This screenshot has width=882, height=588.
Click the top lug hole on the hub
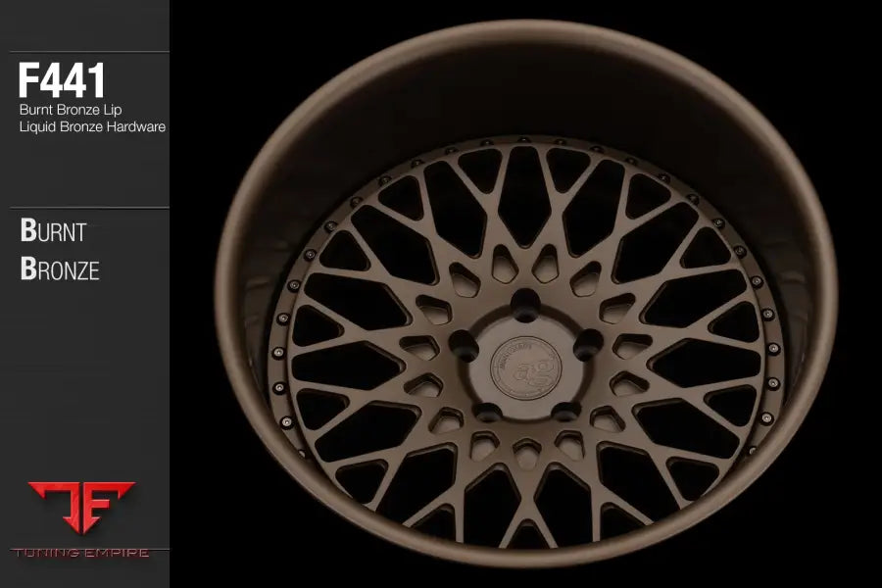pos(525,302)
